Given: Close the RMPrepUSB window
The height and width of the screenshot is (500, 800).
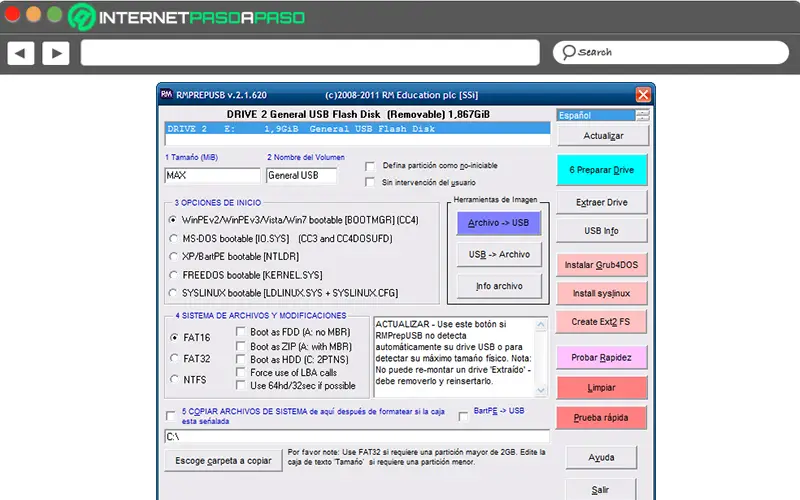Looking at the screenshot, I should coord(643,94).
